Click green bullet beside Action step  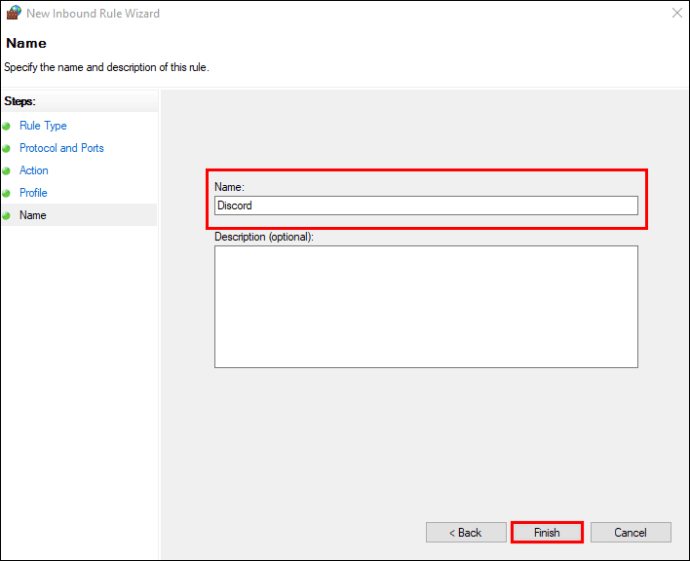point(7,171)
